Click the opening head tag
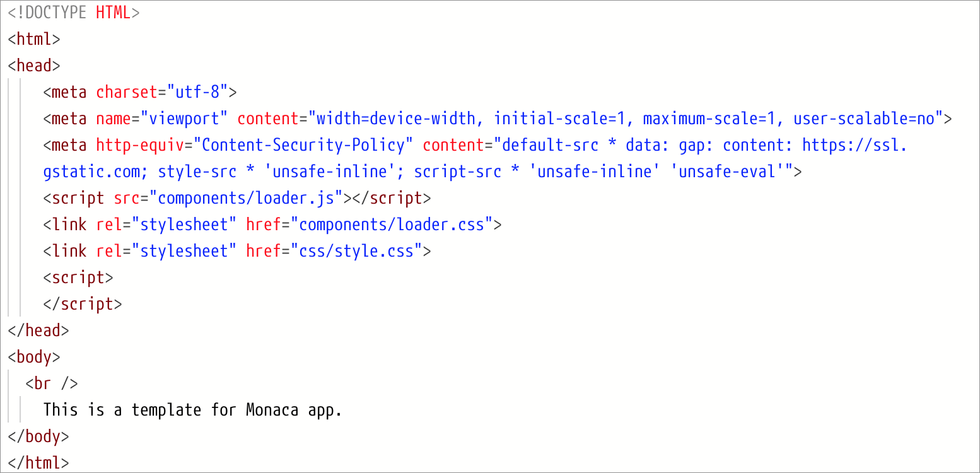Screen dimensions: 980x473 34,66
